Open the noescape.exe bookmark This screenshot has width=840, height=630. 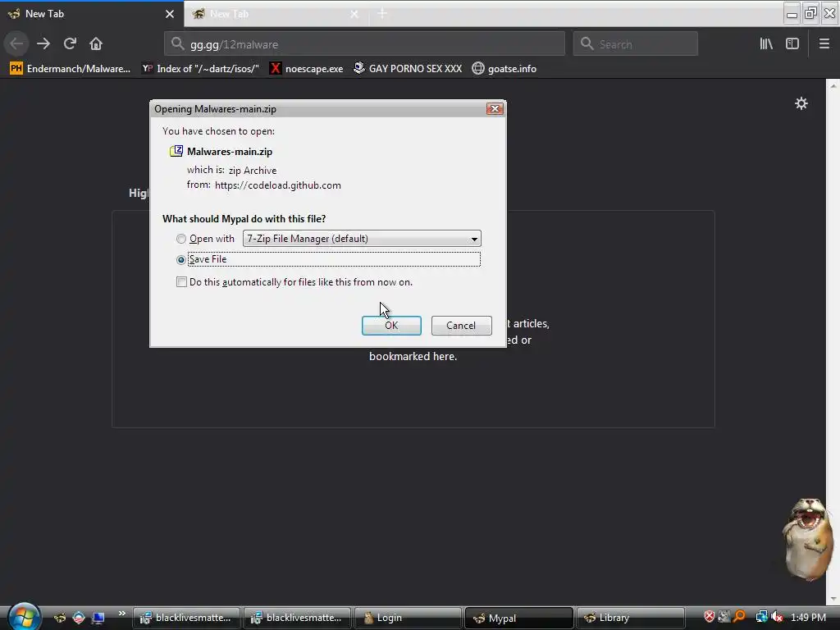click(x=307, y=69)
